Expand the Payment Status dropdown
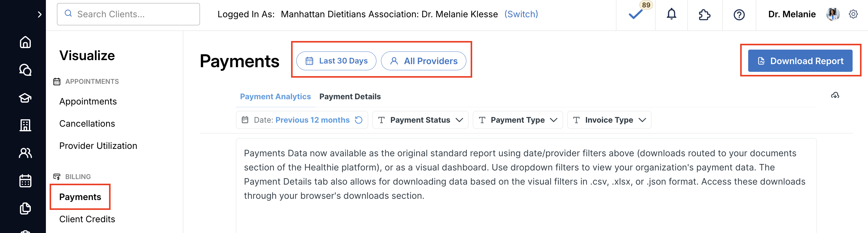 tap(420, 120)
